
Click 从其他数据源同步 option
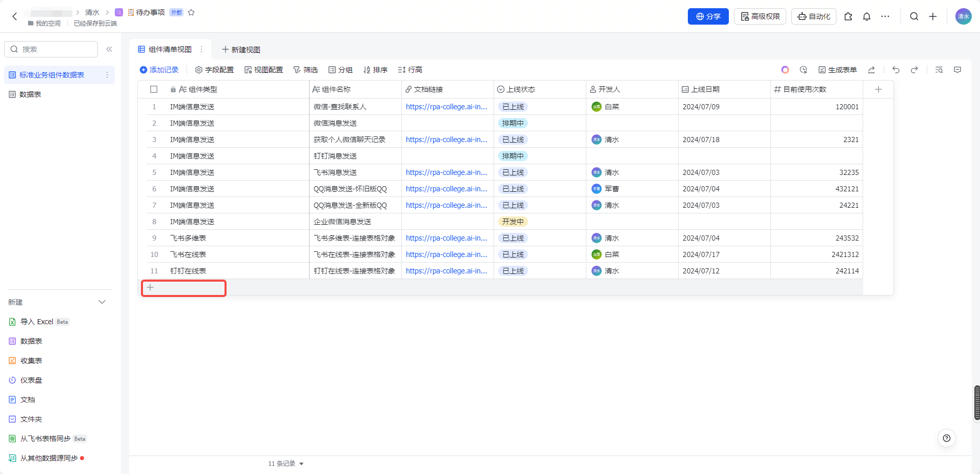pos(46,458)
